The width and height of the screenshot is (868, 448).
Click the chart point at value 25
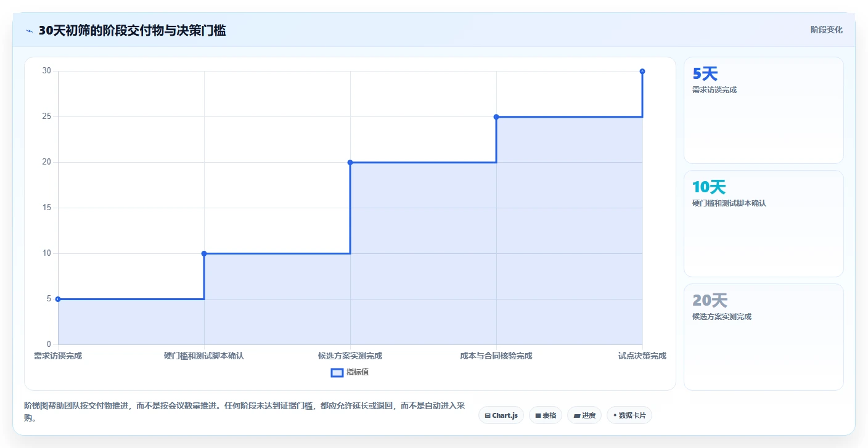coord(496,116)
